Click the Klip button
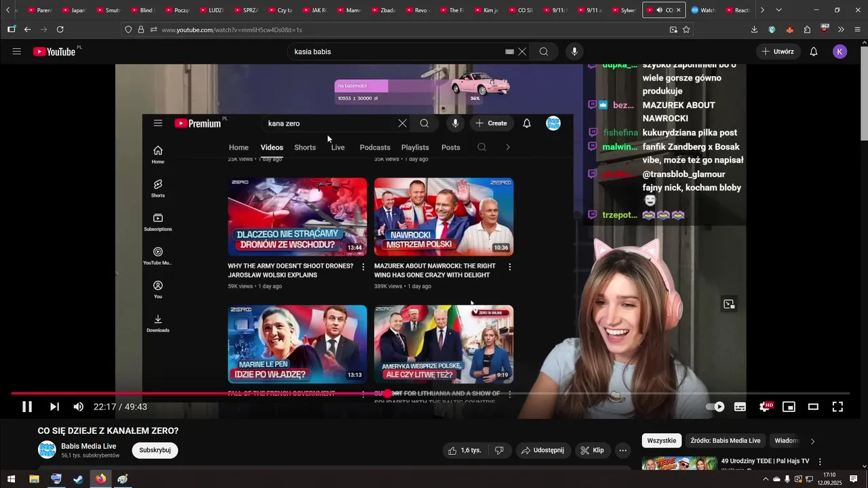 coord(593,450)
